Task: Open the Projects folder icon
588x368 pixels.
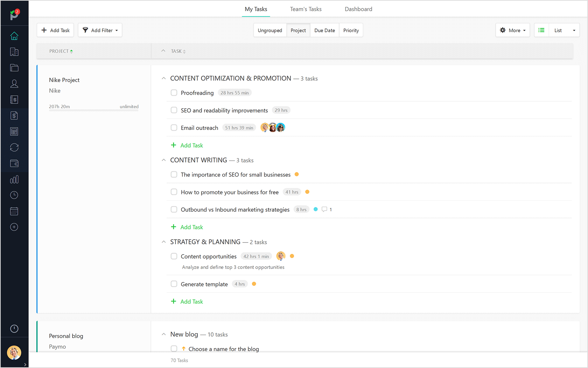Action: [14, 68]
